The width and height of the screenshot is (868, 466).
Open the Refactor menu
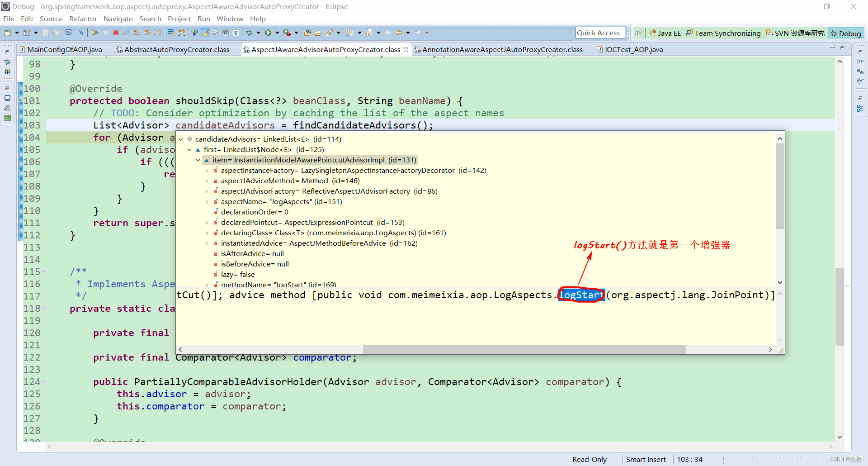coord(83,19)
